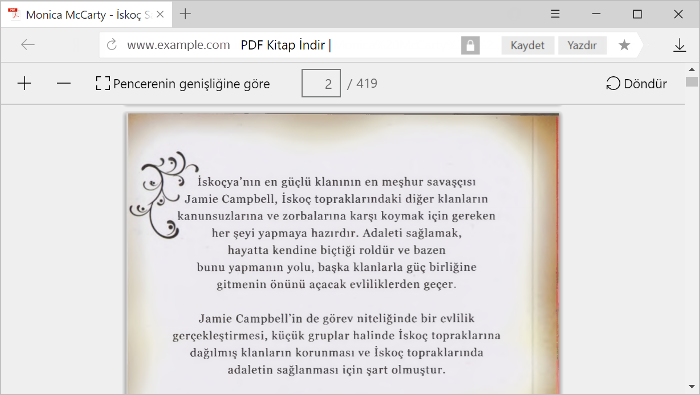This screenshot has width=700, height=395.
Task: Zoom in the PDF with the plus icon
Action: (x=25, y=83)
